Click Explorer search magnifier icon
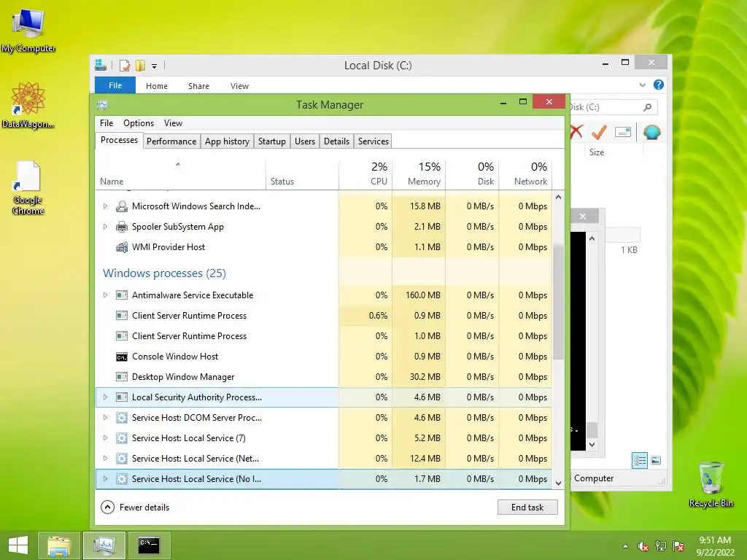 648,107
